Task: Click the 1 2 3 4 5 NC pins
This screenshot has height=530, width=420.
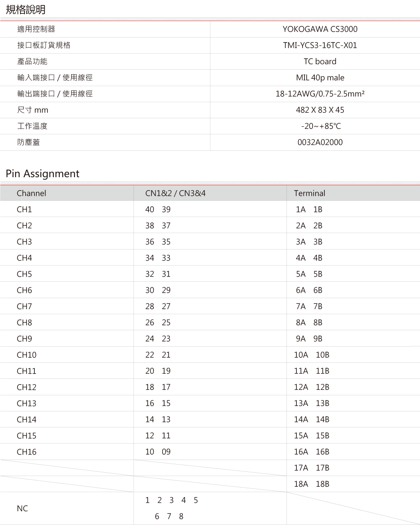Action: (x=171, y=500)
